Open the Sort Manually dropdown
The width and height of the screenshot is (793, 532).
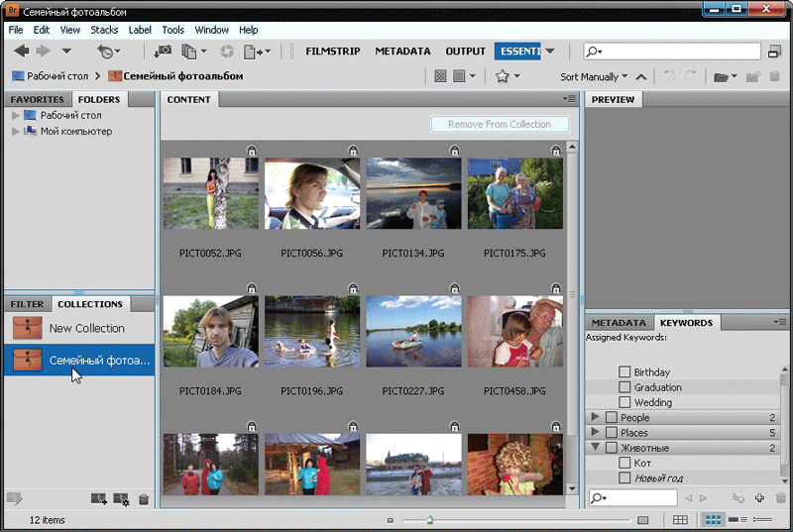pyautogui.click(x=594, y=76)
